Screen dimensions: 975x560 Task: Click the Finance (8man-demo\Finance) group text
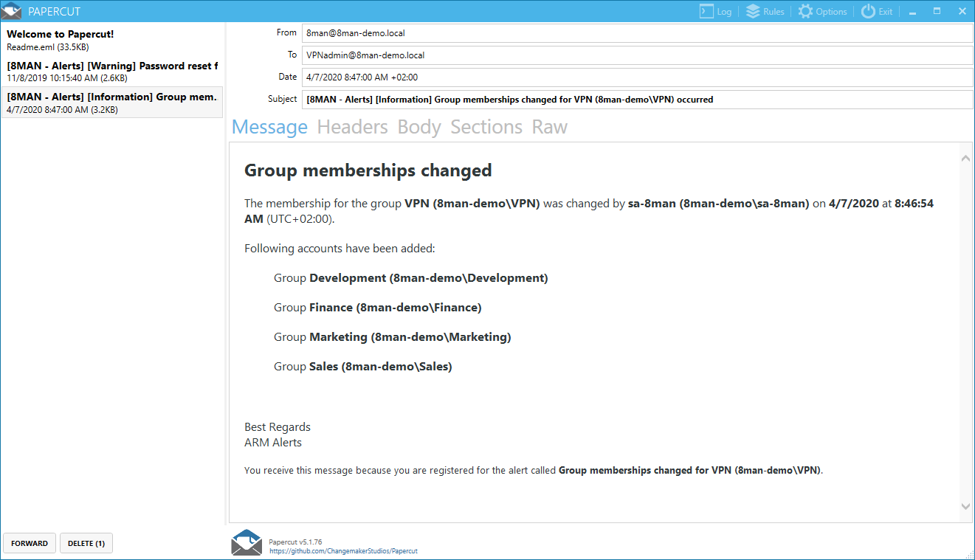tap(396, 308)
